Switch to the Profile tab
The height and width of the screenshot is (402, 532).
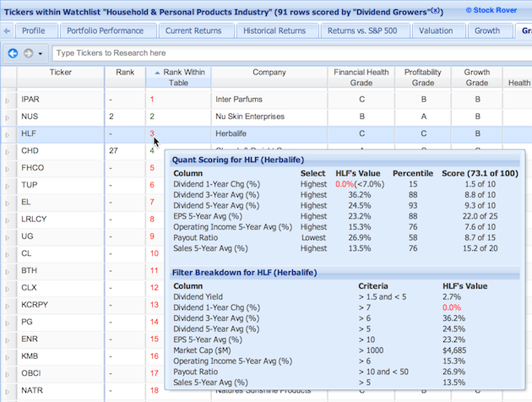click(x=36, y=30)
